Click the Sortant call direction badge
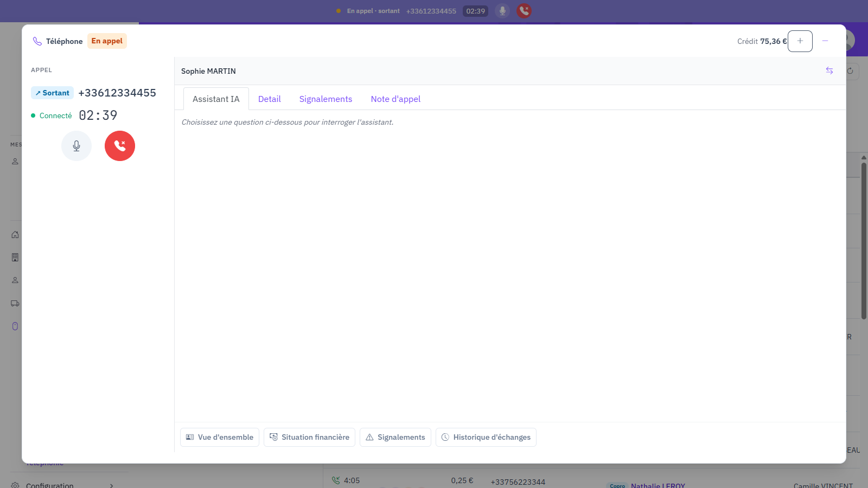This screenshot has width=868, height=488. pyautogui.click(x=52, y=93)
